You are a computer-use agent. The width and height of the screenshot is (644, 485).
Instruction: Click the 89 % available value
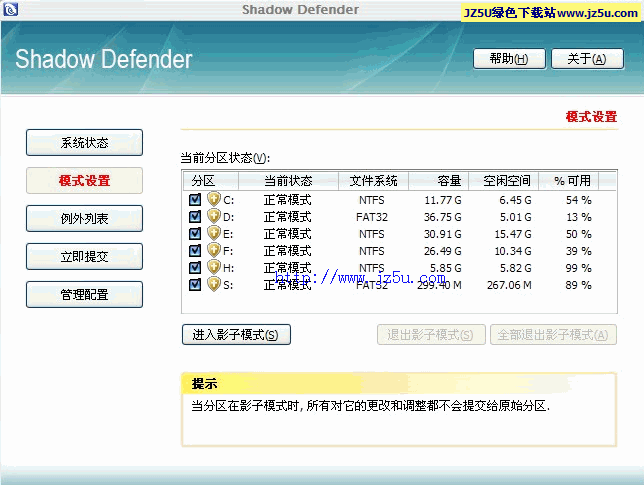(x=578, y=285)
